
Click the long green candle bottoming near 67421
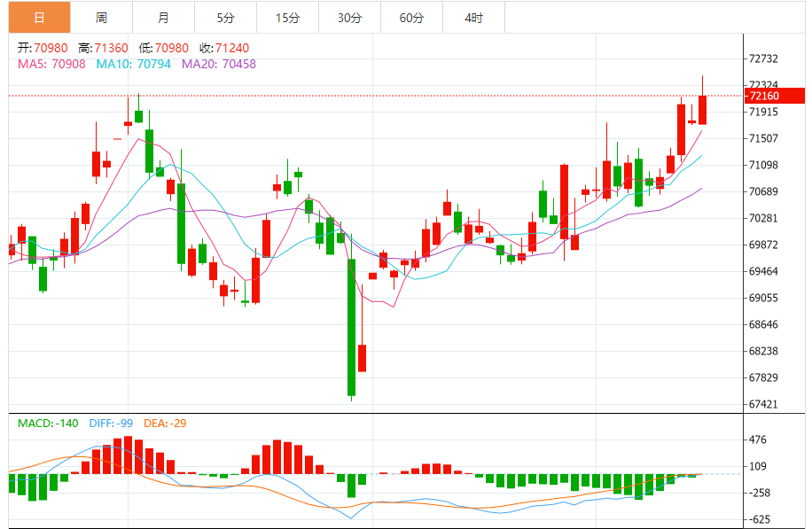[351, 326]
